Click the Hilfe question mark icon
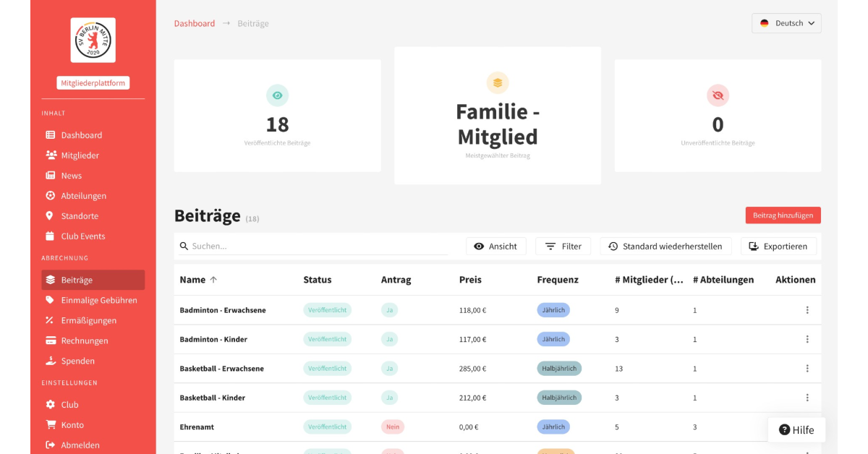Screen dimensions: 868x454 pyautogui.click(x=784, y=430)
